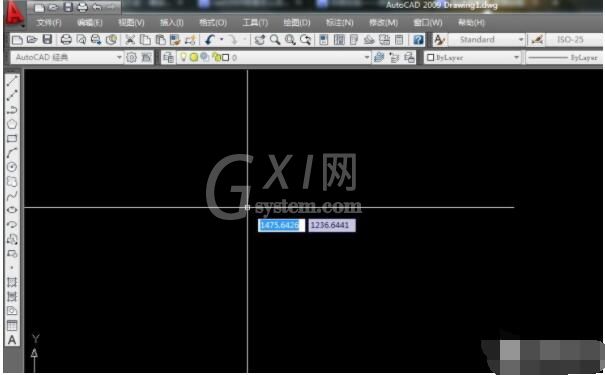Image resolution: width=605 pixels, height=375 pixels.
Task: Open the 修改(M) menu
Action: [x=383, y=23]
